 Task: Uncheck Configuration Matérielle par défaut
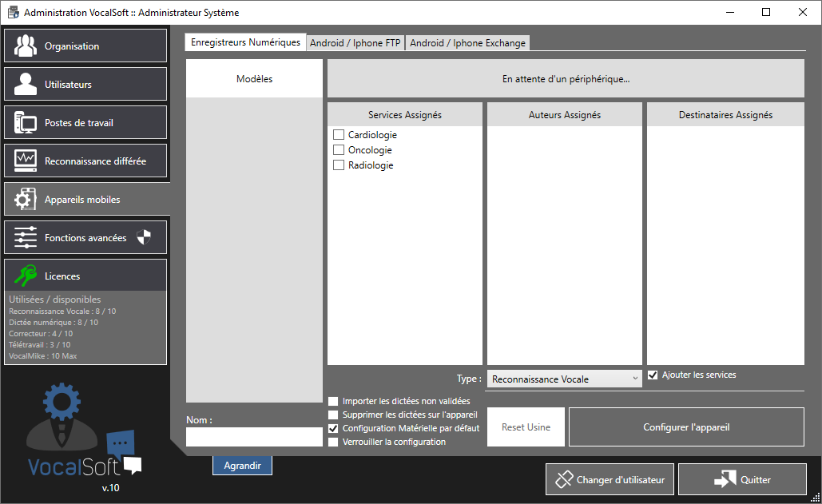point(333,429)
